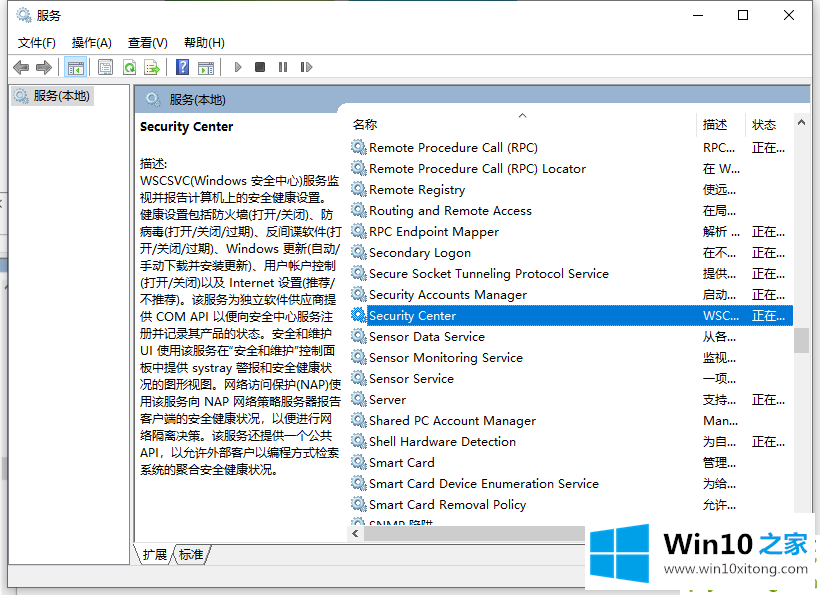Select Secure Socket Tunneling Protocol Service
The height and width of the screenshot is (595, 820).
[571, 273]
